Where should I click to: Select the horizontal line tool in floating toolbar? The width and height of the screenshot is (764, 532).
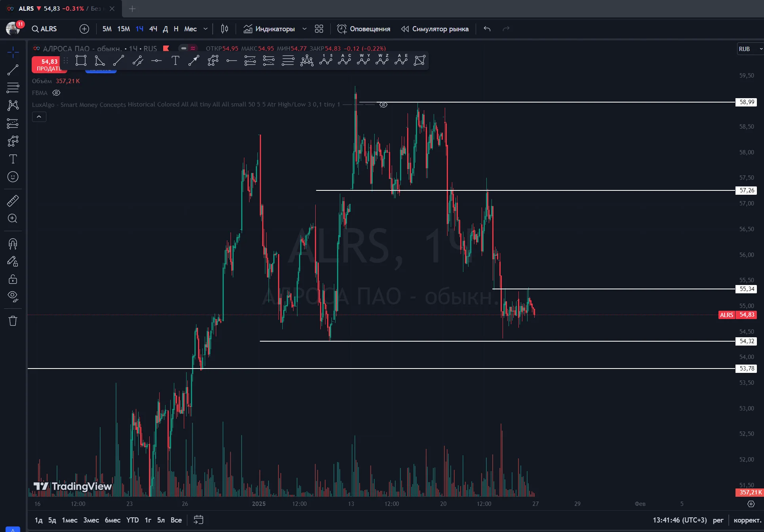pyautogui.click(x=156, y=61)
